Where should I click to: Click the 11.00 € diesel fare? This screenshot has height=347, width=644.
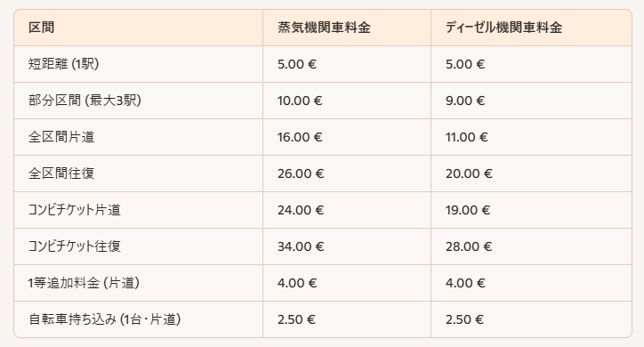(x=467, y=137)
